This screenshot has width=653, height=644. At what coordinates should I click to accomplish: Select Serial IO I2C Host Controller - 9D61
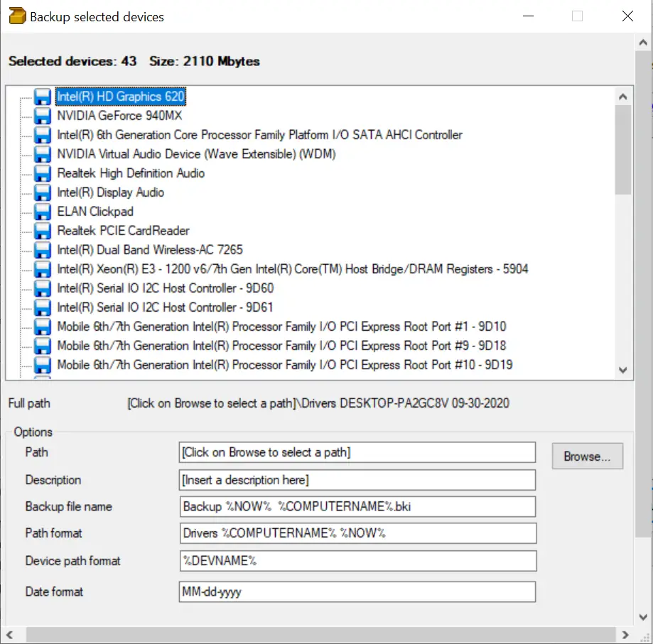(165, 307)
